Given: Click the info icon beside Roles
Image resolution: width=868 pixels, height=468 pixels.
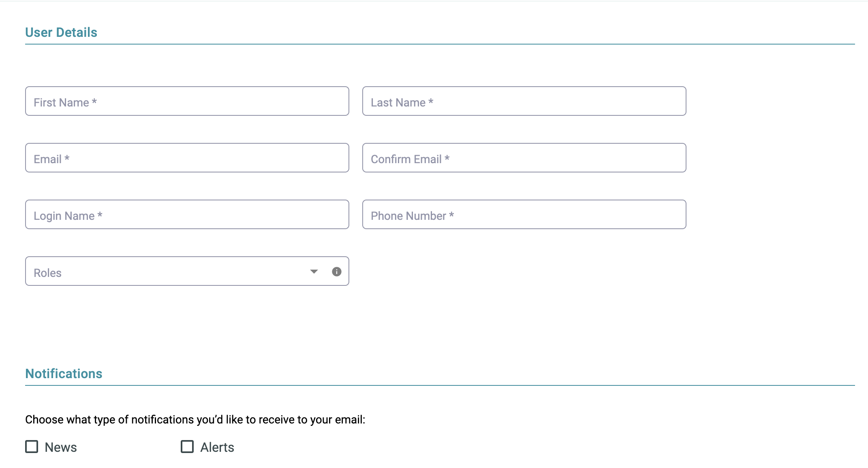Looking at the screenshot, I should 336,272.
